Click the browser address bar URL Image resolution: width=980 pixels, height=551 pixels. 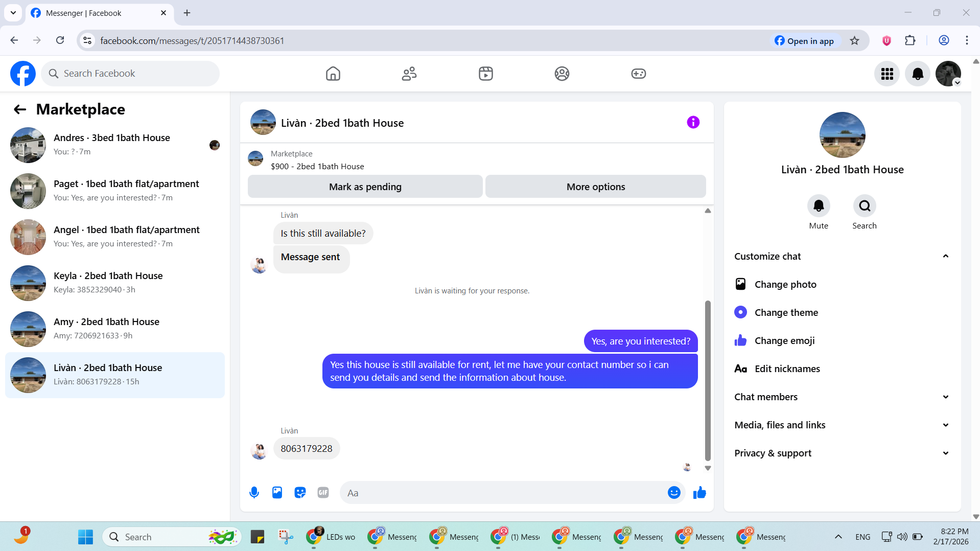click(x=192, y=40)
